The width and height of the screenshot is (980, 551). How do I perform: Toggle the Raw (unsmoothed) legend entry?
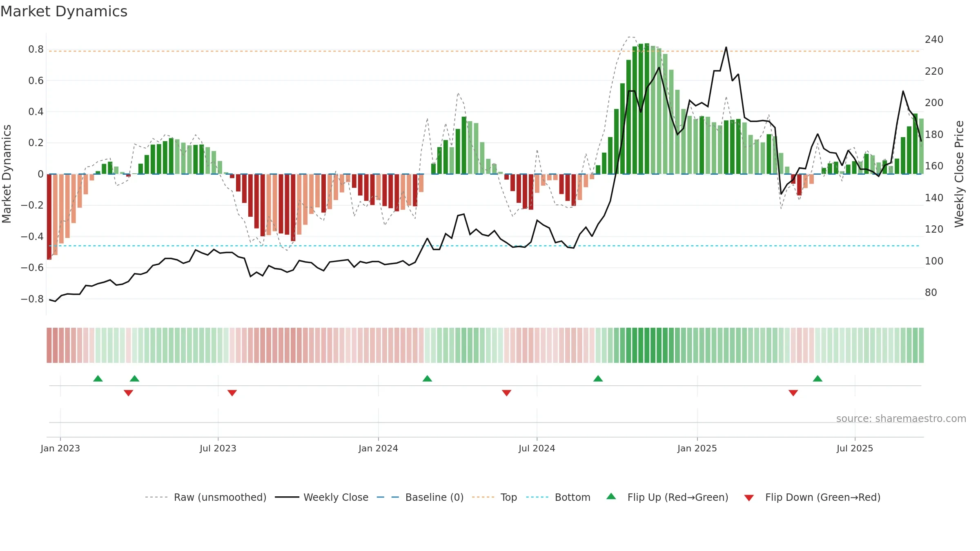point(205,497)
